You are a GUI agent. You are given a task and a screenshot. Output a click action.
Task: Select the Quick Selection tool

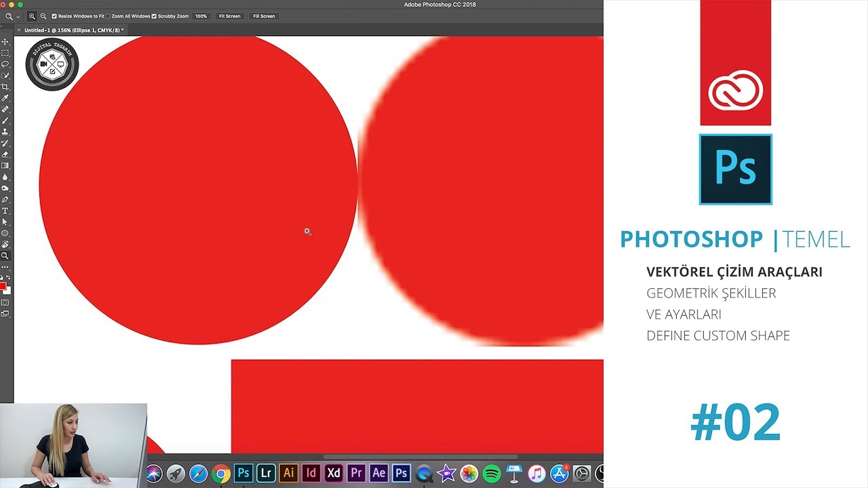[5, 75]
